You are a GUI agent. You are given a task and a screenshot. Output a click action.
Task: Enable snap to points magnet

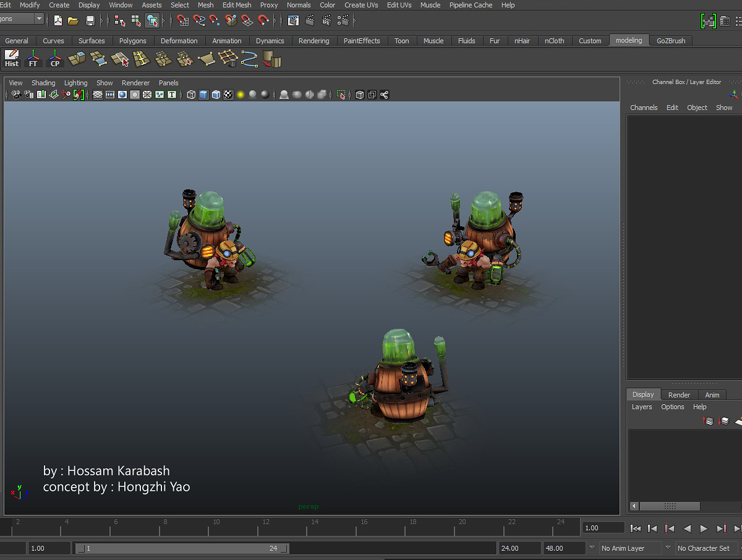click(x=215, y=20)
